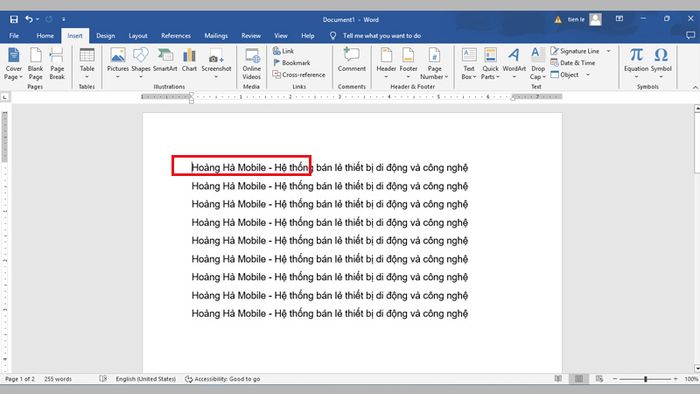Click Cross-reference in Links group

299,75
